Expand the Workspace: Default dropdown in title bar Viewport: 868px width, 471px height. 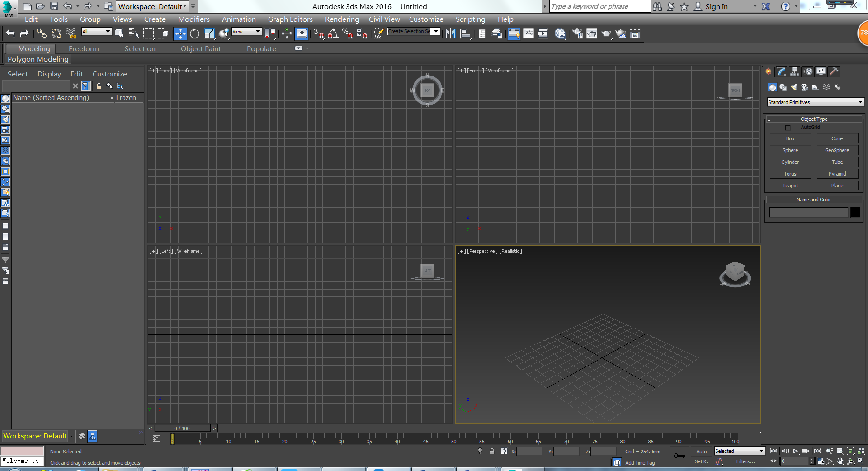tap(152, 6)
